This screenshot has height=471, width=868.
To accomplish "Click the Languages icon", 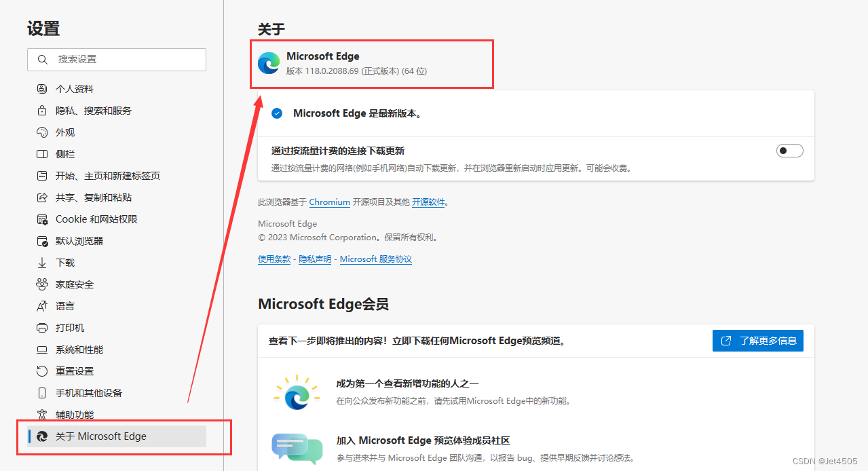I will pyautogui.click(x=42, y=306).
